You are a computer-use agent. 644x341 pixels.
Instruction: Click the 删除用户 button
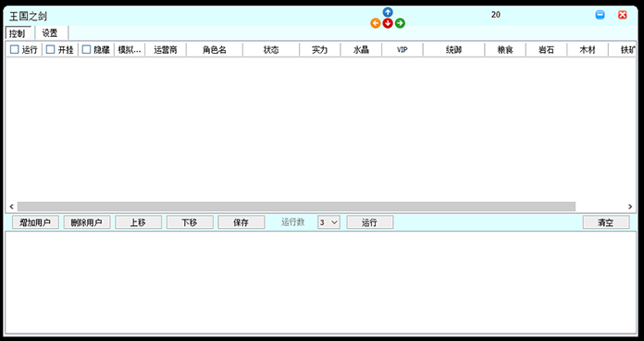click(x=87, y=222)
